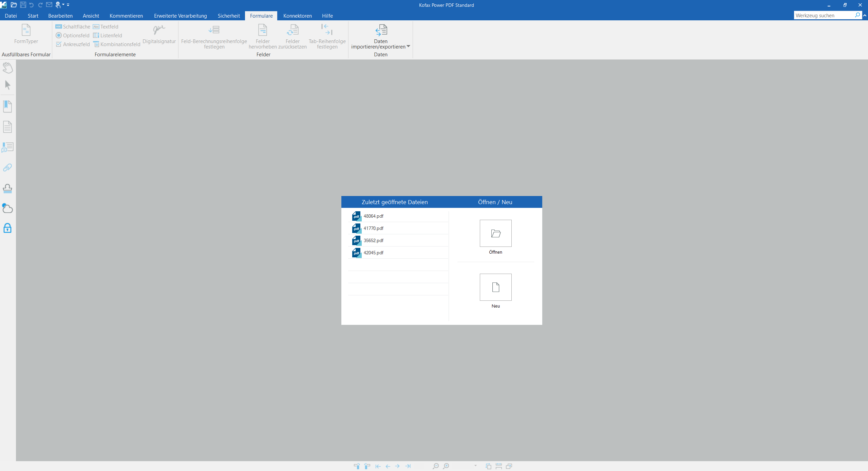This screenshot has height=471, width=868.
Task: Go to next page arrow
Action: [397, 466]
